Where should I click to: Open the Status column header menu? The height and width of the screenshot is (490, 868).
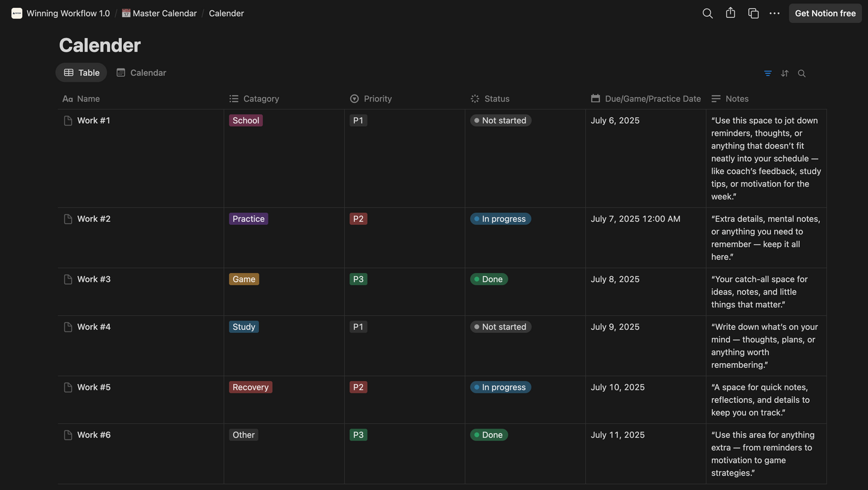496,99
